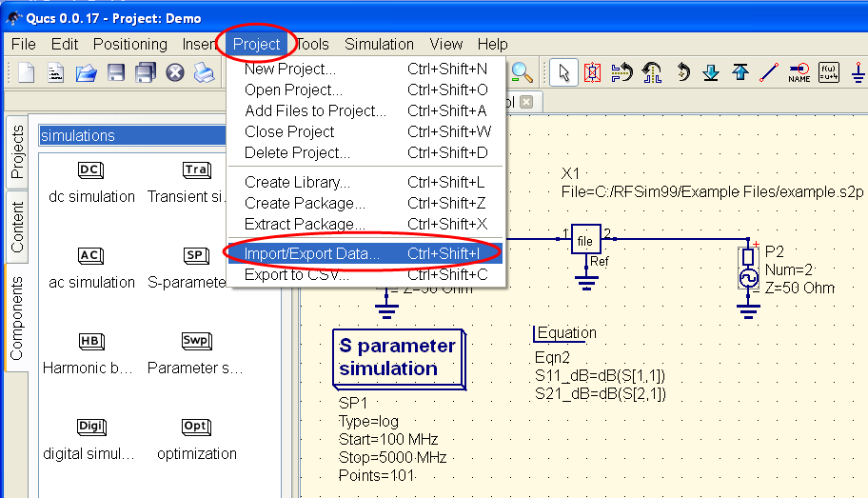Select Create Library menu entry
The height and width of the screenshot is (498, 868).
click(297, 182)
